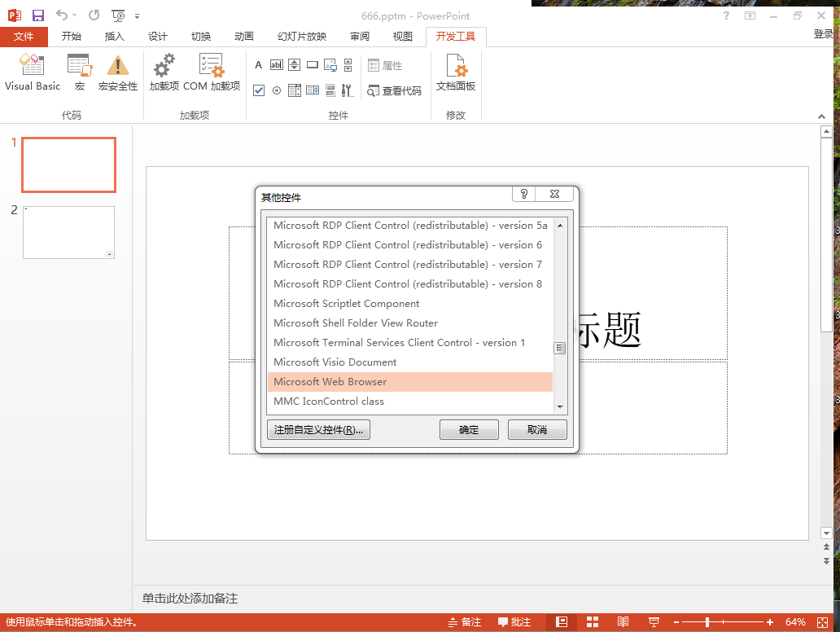
Task: Insert a Check Box control
Action: coord(259,90)
